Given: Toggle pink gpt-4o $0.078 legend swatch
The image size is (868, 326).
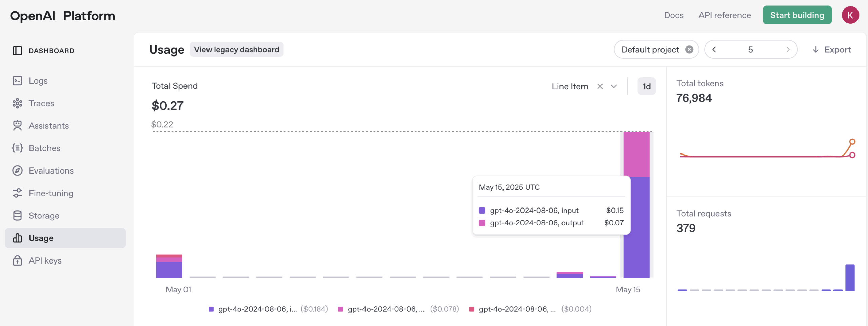Looking at the screenshot, I should tap(340, 309).
